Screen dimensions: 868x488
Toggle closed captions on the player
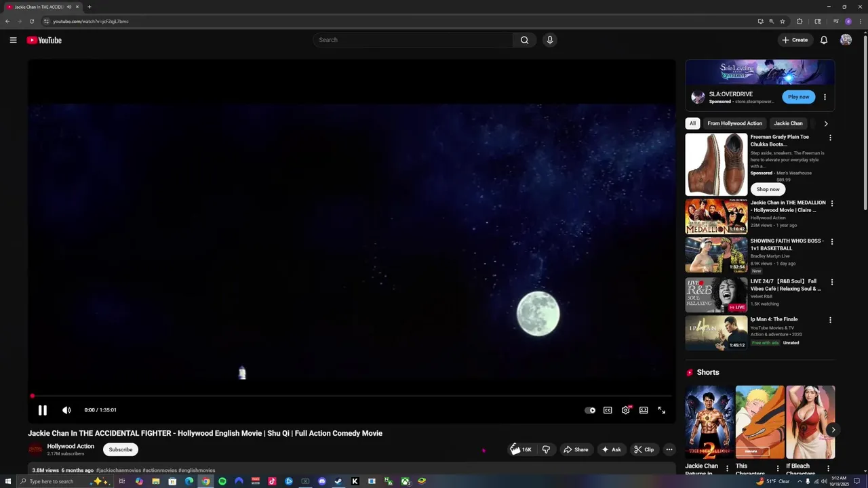(x=608, y=410)
